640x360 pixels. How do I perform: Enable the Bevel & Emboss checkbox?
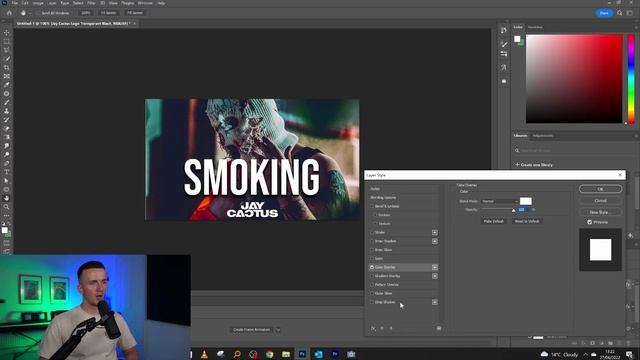372,206
